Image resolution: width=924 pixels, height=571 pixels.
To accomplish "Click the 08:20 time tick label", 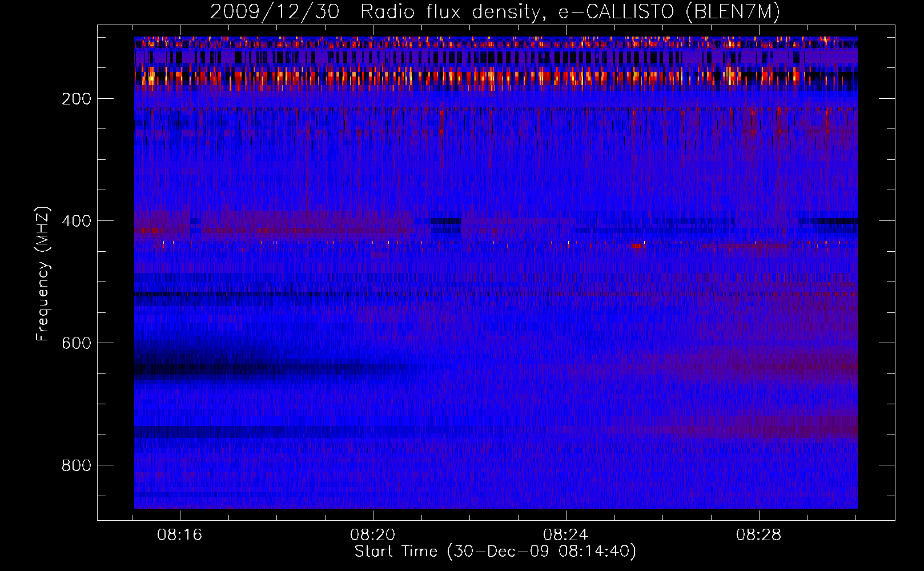I will click(373, 535).
